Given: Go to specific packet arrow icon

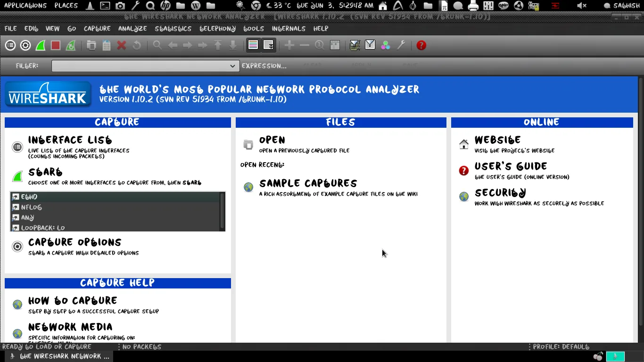Looking at the screenshot, I should [x=203, y=45].
